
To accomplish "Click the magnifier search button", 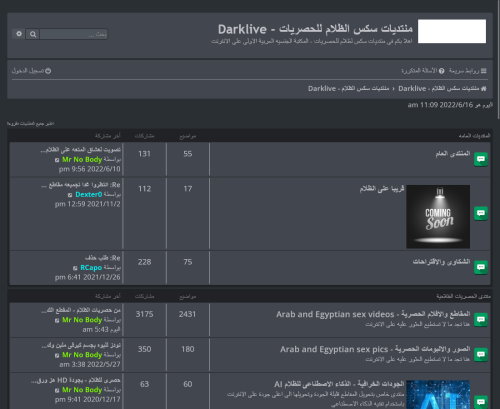I will pos(33,34).
